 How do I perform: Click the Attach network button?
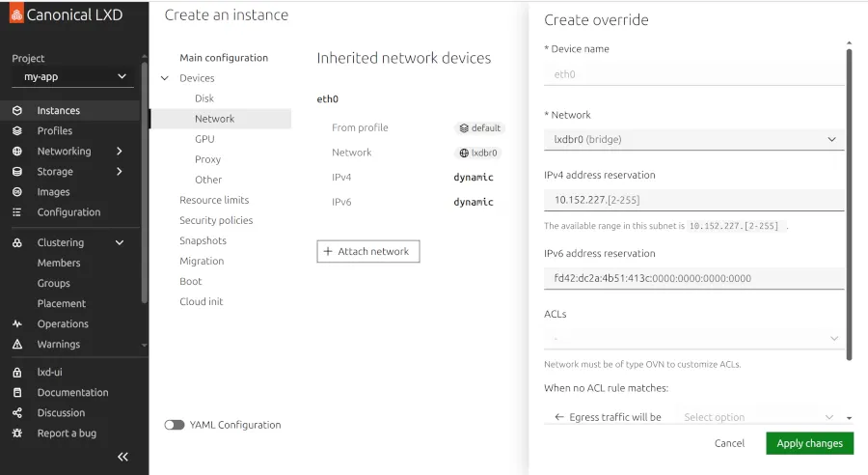[x=367, y=251]
